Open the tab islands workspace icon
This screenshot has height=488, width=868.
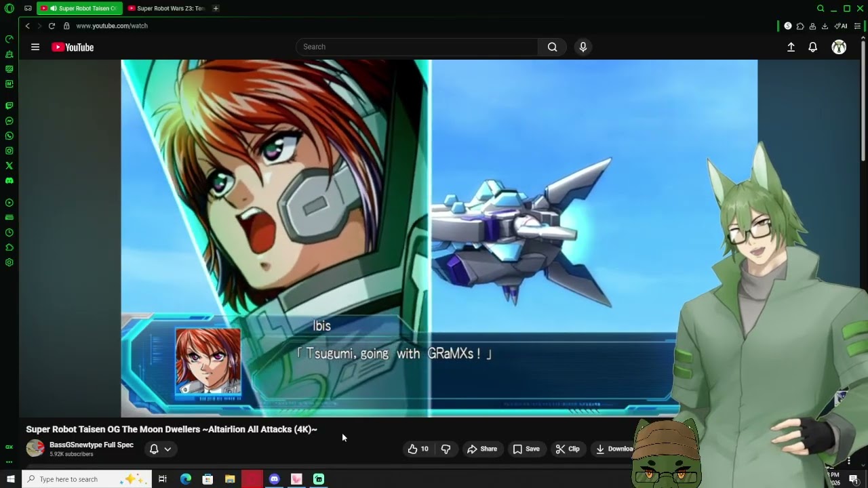[28, 8]
